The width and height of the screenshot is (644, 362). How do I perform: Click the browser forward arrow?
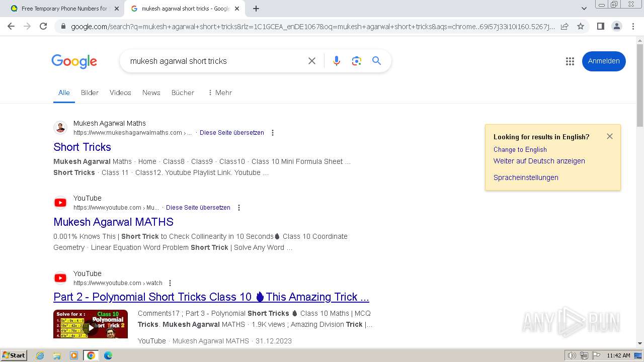(x=27, y=26)
